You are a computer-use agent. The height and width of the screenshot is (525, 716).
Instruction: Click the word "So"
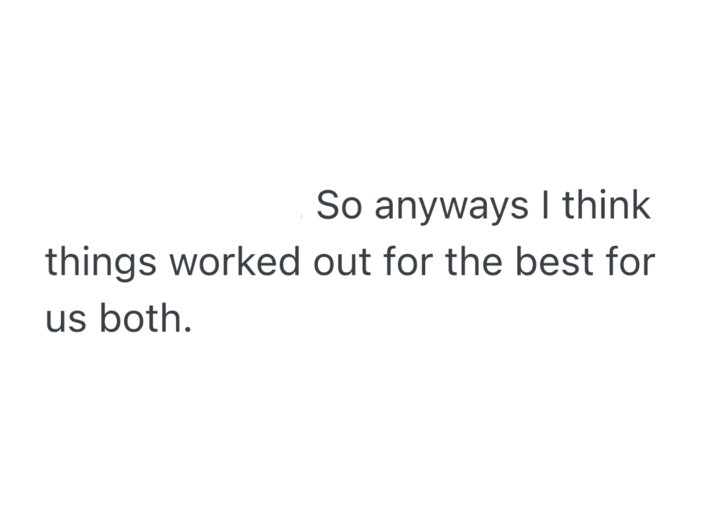(338, 206)
